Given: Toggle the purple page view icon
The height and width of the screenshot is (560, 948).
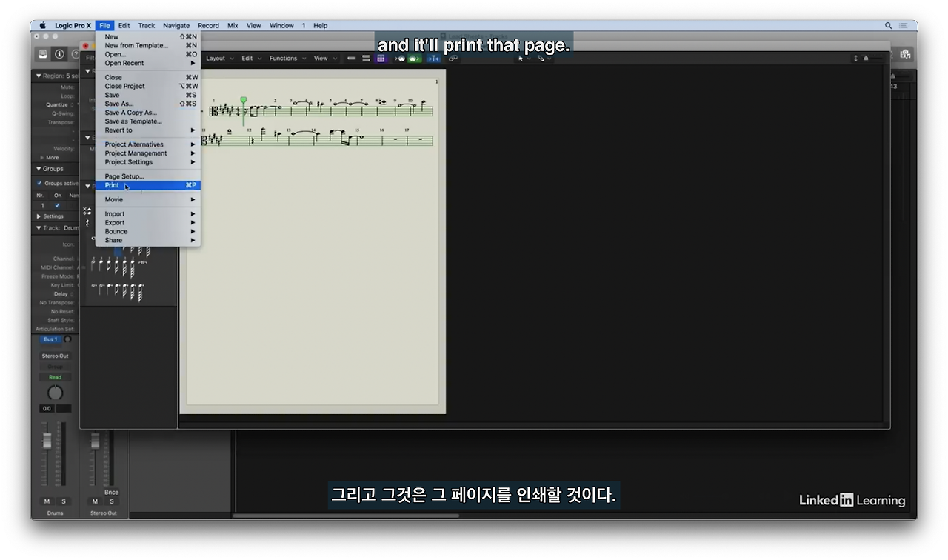Looking at the screenshot, I should click(381, 59).
